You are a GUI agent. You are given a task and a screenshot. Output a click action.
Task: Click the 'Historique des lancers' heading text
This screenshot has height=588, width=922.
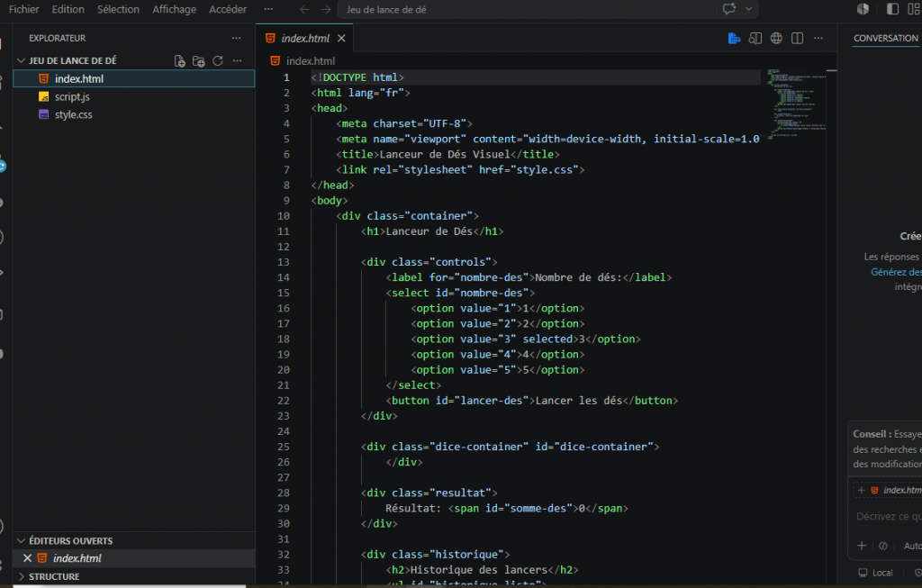tap(479, 570)
